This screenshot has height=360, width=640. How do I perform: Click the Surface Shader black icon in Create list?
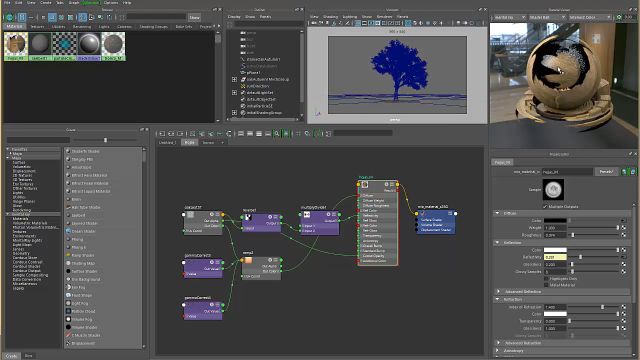click(x=68, y=271)
